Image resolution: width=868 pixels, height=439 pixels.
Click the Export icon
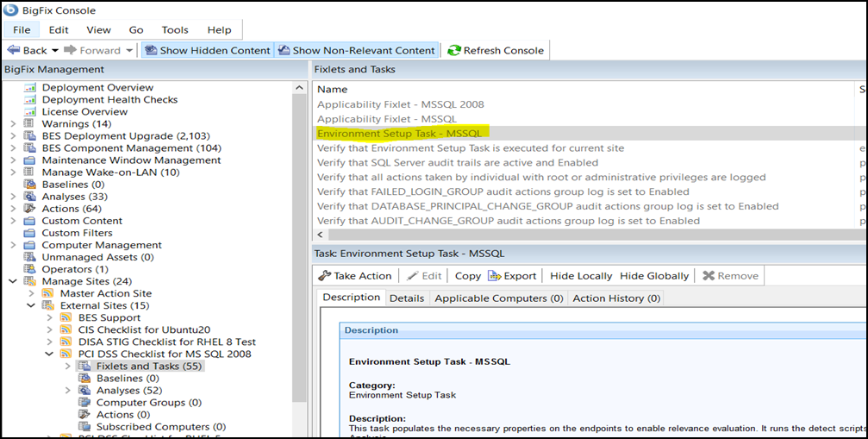494,276
